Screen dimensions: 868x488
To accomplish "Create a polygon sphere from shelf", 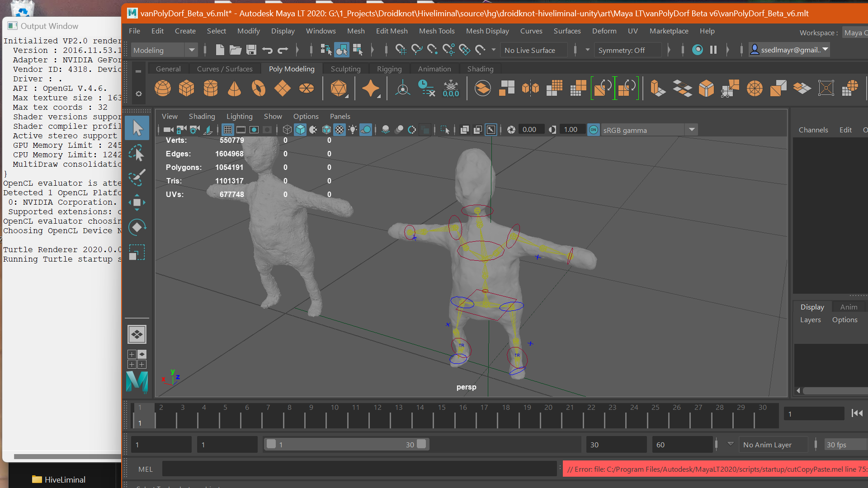I will coord(163,88).
